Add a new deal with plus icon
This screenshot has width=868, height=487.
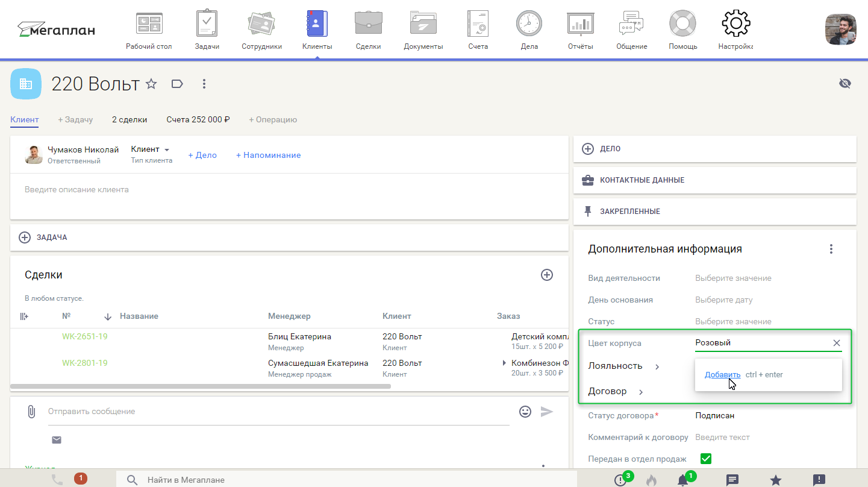click(547, 275)
